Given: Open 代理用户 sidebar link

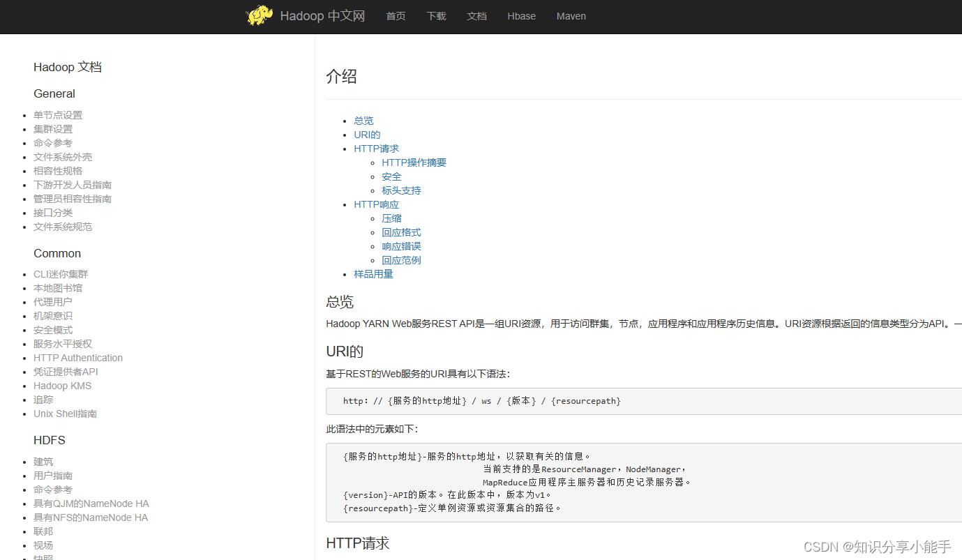Looking at the screenshot, I should [53, 302].
